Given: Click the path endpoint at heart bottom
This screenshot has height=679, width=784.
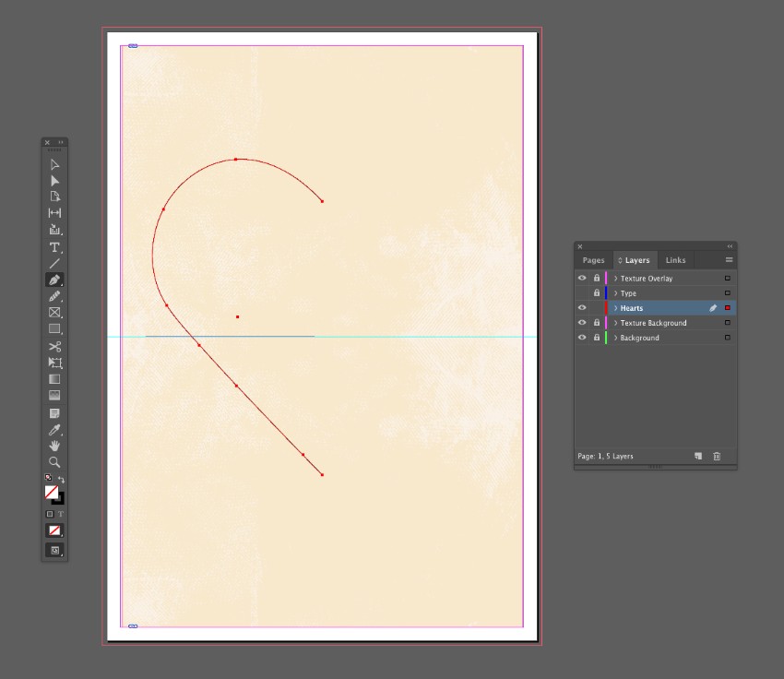Looking at the screenshot, I should (x=322, y=474).
